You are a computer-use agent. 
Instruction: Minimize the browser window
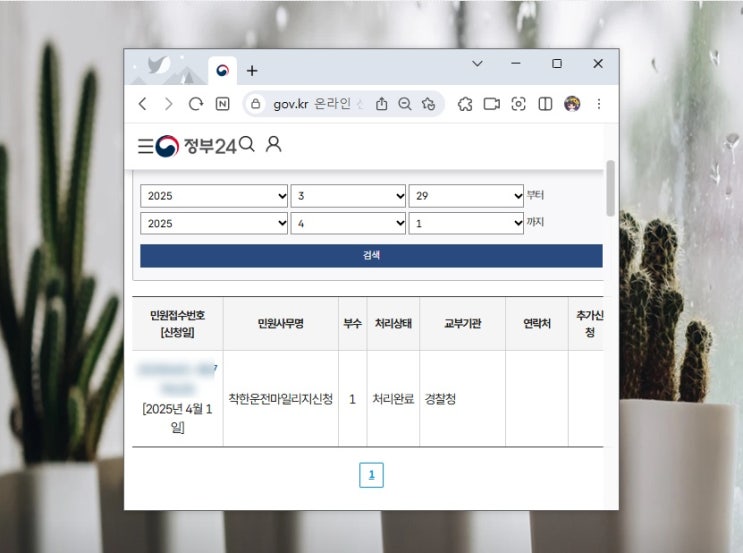tap(516, 63)
